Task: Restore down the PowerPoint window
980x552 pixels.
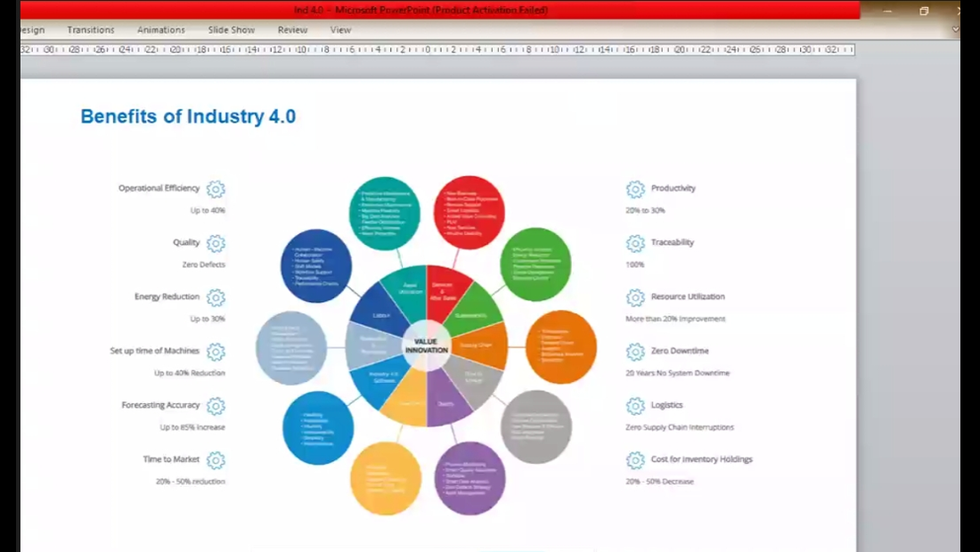Action: tap(924, 11)
